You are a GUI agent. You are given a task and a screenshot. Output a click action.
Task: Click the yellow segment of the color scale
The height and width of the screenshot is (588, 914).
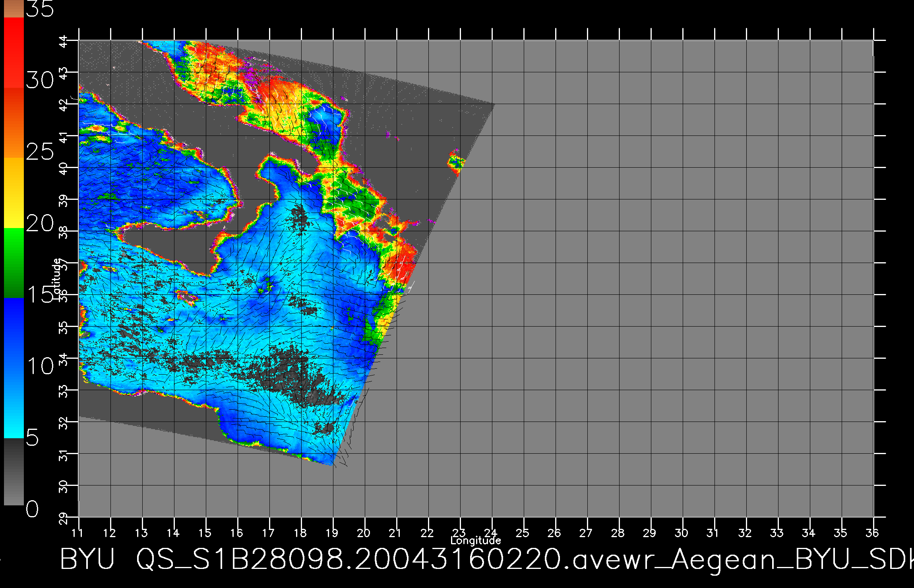coord(14,193)
